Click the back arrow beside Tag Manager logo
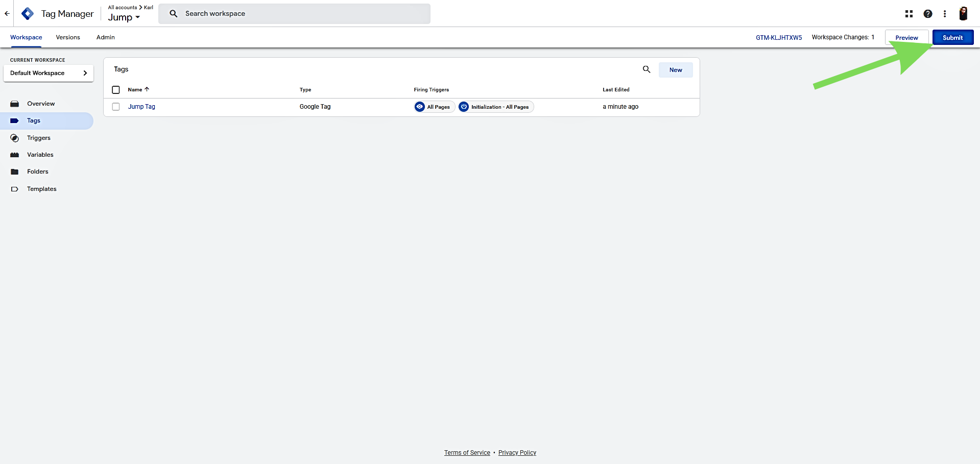Screen dimensions: 980x464 [x=7, y=14]
